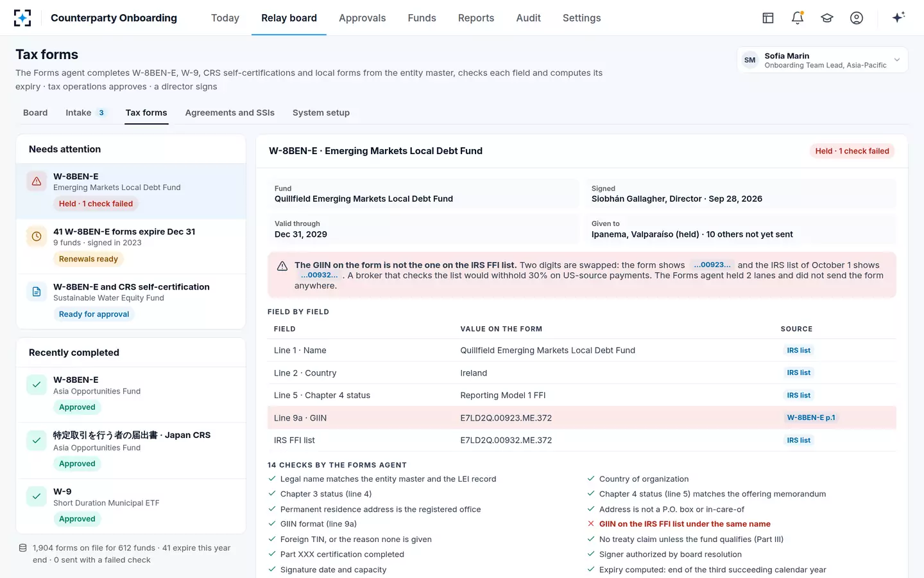The height and width of the screenshot is (578, 924).
Task: Click the alert triangle in GIIN warning banner
Action: point(282,266)
